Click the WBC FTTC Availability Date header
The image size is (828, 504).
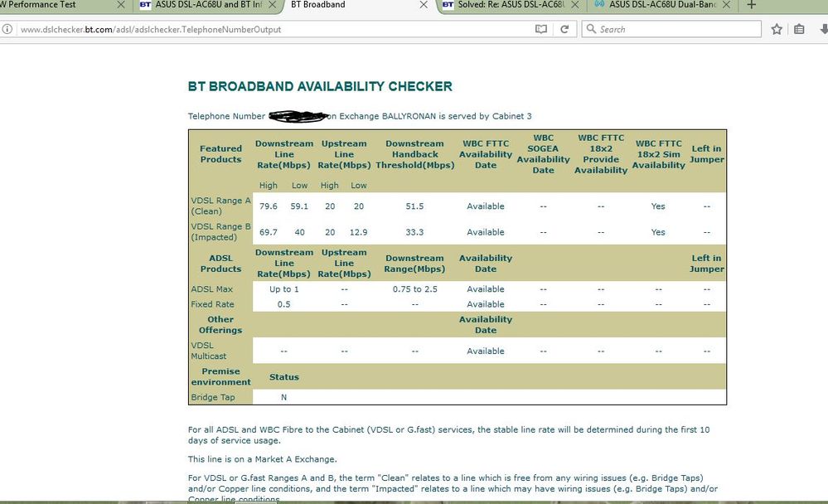[486, 154]
